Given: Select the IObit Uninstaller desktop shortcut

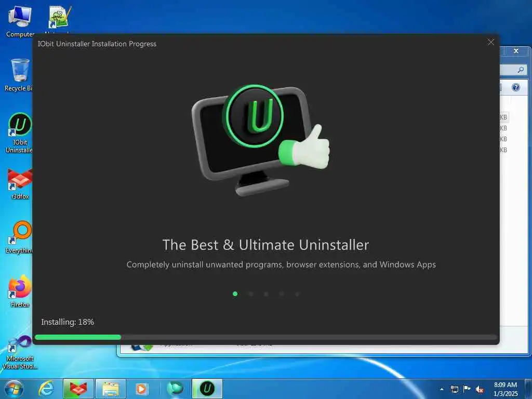Looking at the screenshot, I should (19, 132).
